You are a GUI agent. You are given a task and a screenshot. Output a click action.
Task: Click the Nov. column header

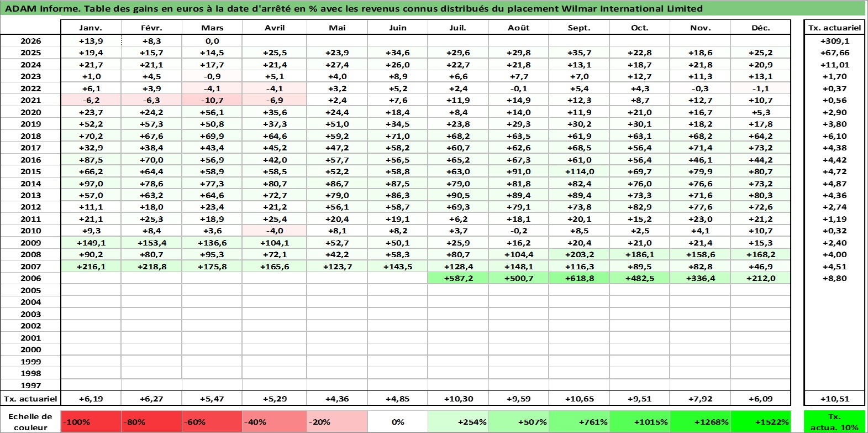pyautogui.click(x=700, y=28)
